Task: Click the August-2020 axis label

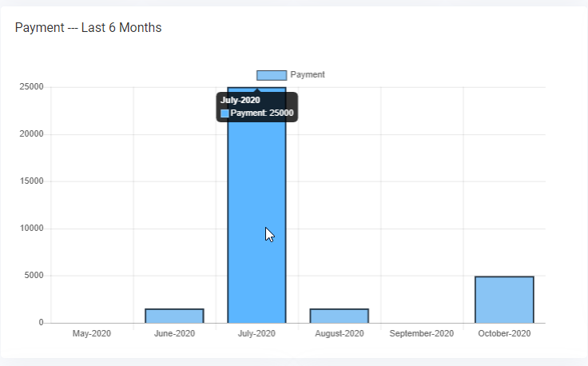Action: point(339,333)
